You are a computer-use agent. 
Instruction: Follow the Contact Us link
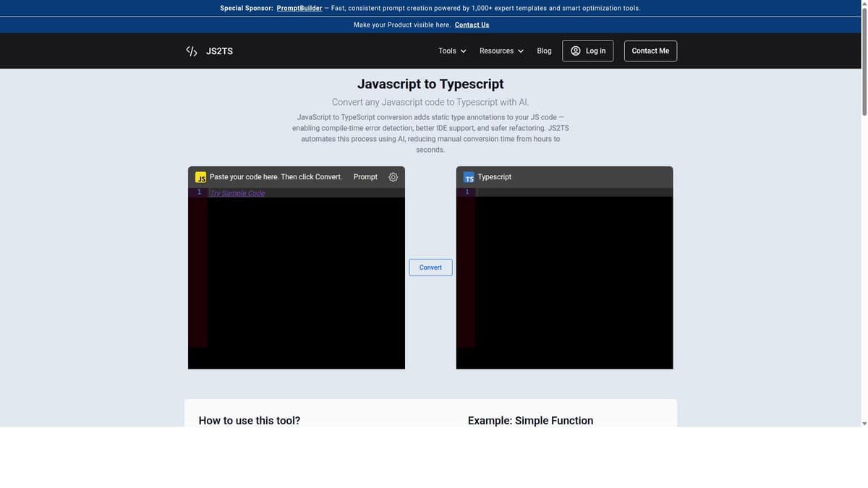point(472,25)
